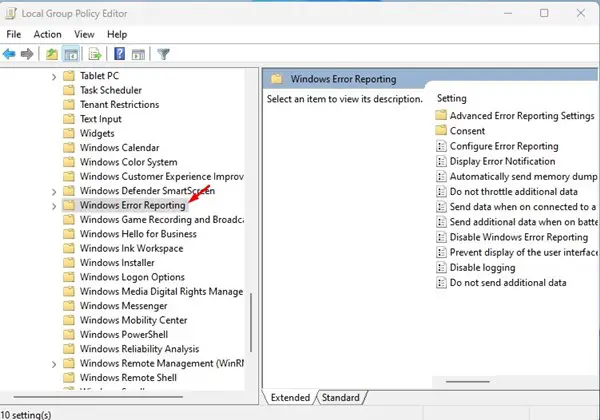Select Send data when on connected setting
The height and width of the screenshot is (420, 600).
(x=523, y=207)
